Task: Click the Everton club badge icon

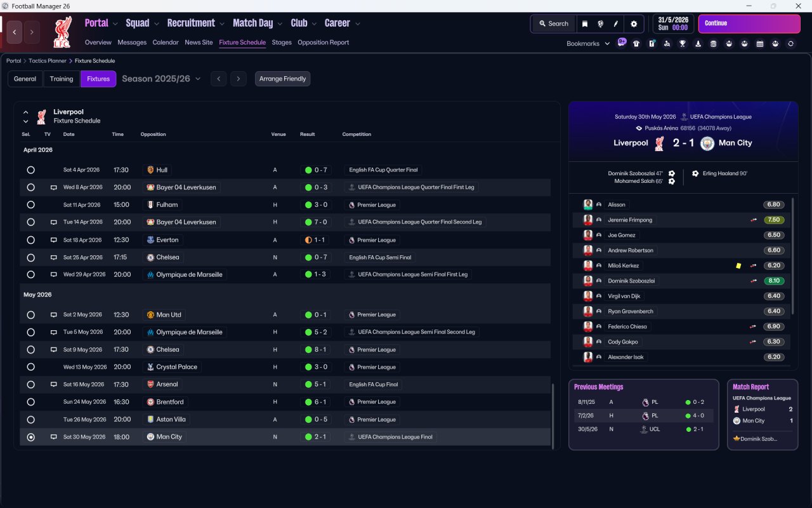Action: 150,240
